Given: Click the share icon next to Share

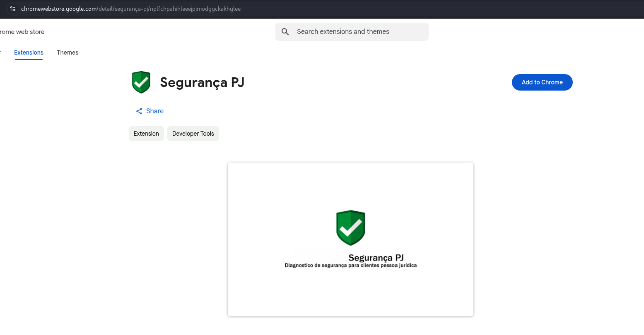Looking at the screenshot, I should [139, 111].
